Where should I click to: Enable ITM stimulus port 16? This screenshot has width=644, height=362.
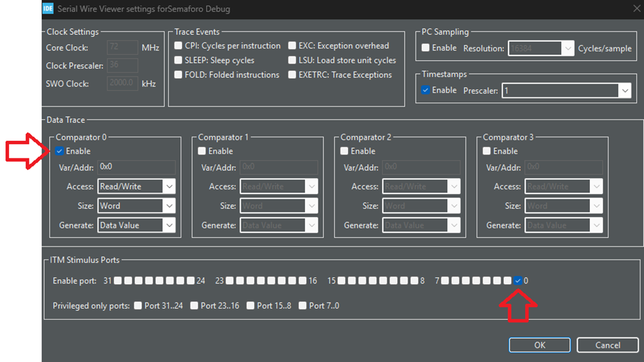[303, 281]
